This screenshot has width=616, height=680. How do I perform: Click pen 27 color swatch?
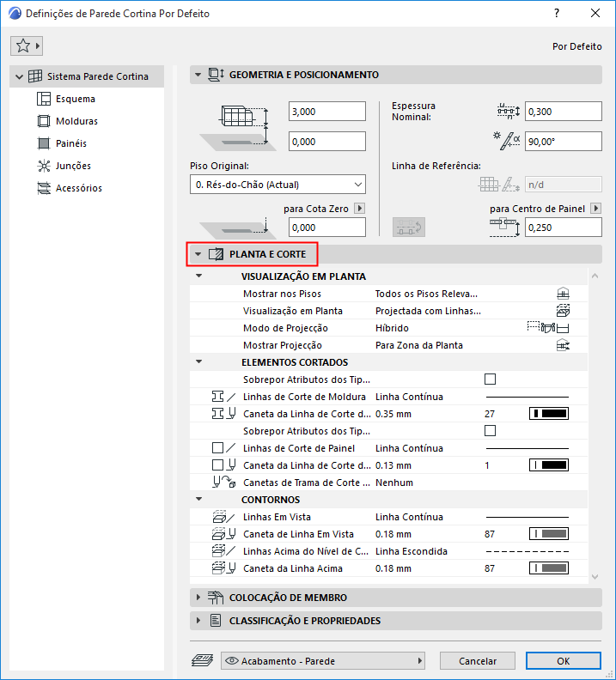[549, 414]
